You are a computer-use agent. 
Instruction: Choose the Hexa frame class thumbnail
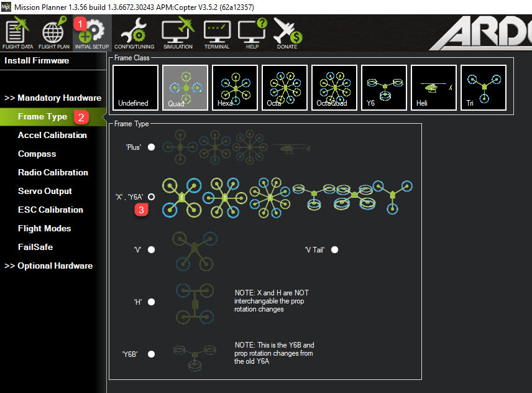point(234,87)
